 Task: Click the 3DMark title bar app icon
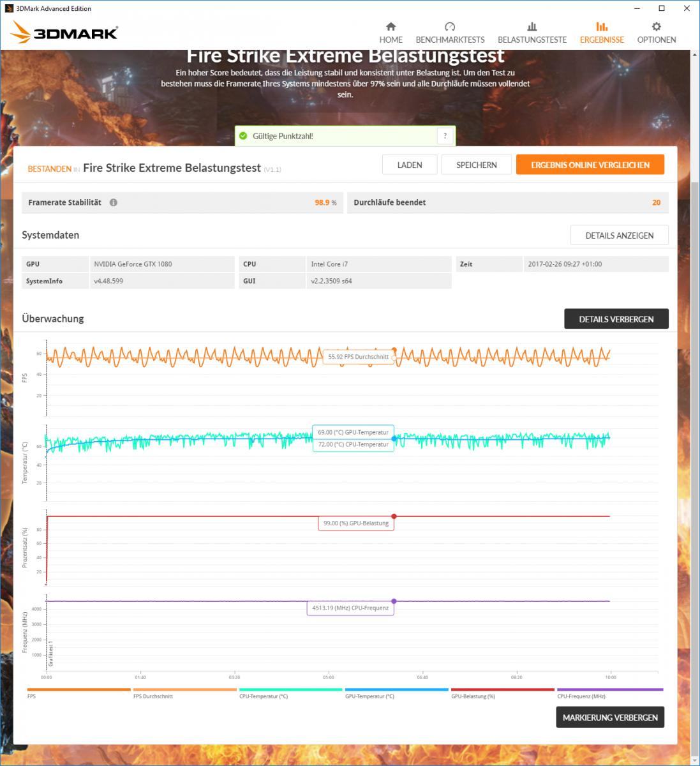(x=9, y=8)
